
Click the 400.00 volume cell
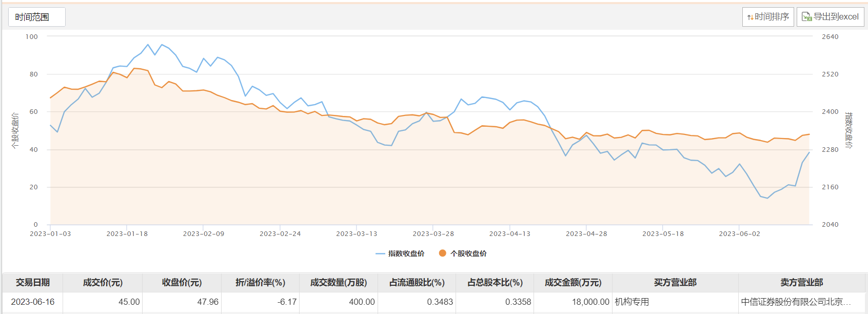coord(339,302)
